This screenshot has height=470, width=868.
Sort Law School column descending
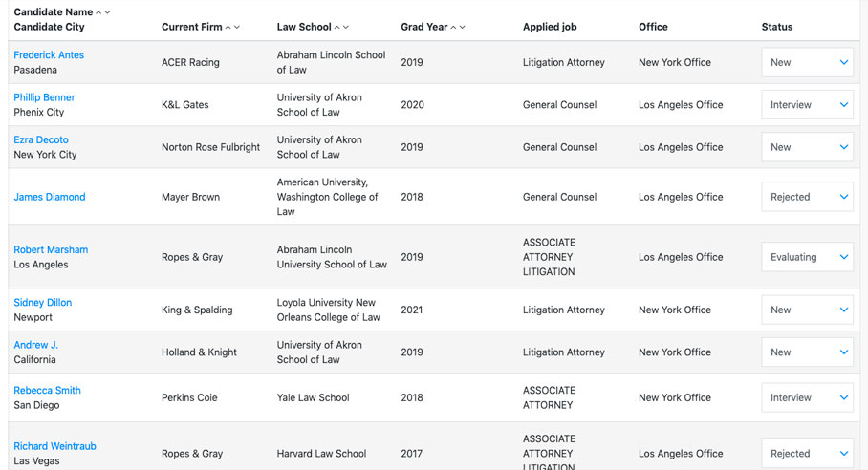[x=346, y=28]
